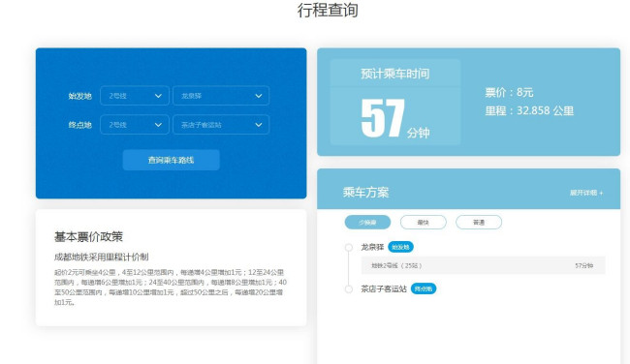Screen dimensions: 630x364
Task: Open the 终点地 line dropdown showing 2号线
Action: (x=135, y=125)
